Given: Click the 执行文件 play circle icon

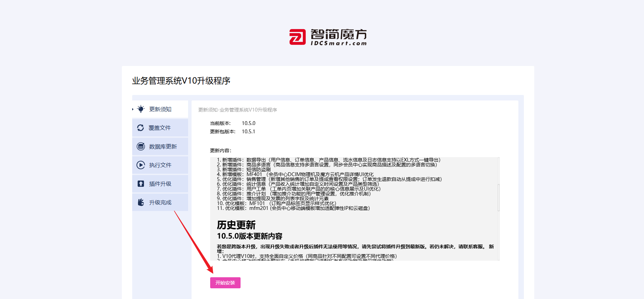Looking at the screenshot, I should tap(141, 165).
